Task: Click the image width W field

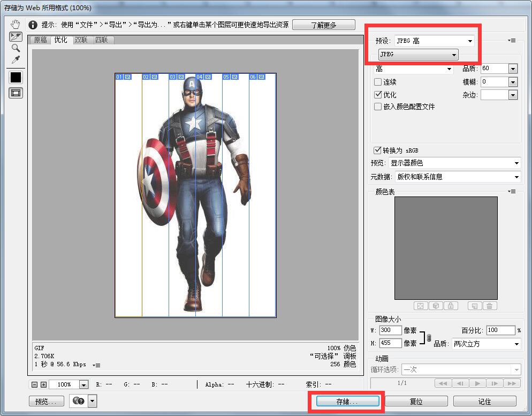Action: (390, 331)
